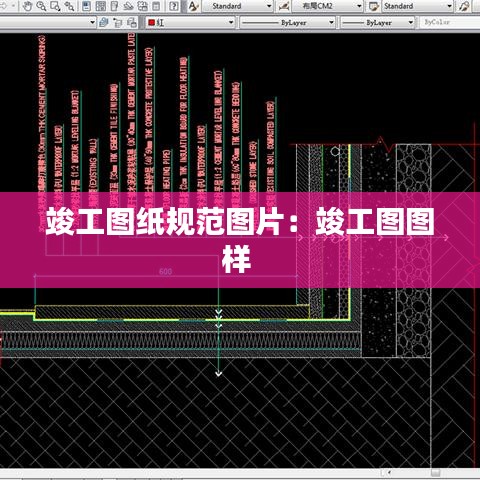Open the Properties palette icon

[x=86, y=6]
